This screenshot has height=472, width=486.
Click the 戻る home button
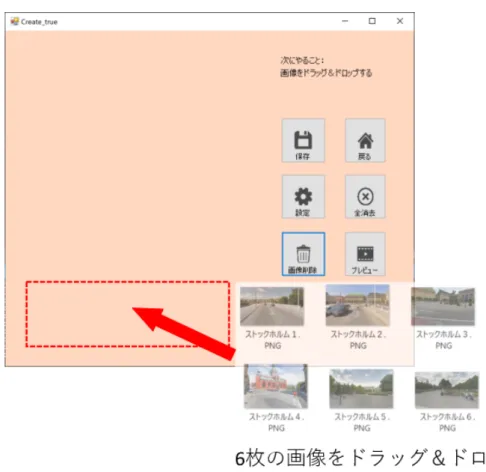[365, 140]
